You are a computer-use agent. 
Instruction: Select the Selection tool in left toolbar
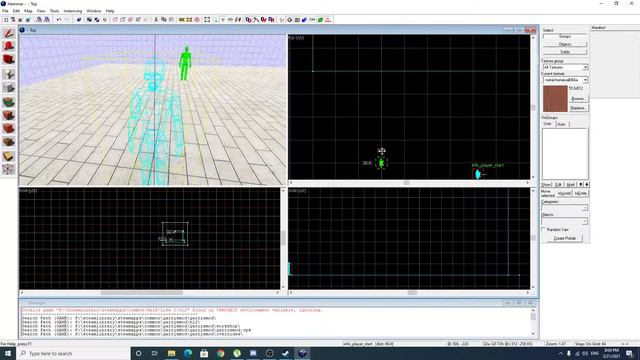coord(9,33)
